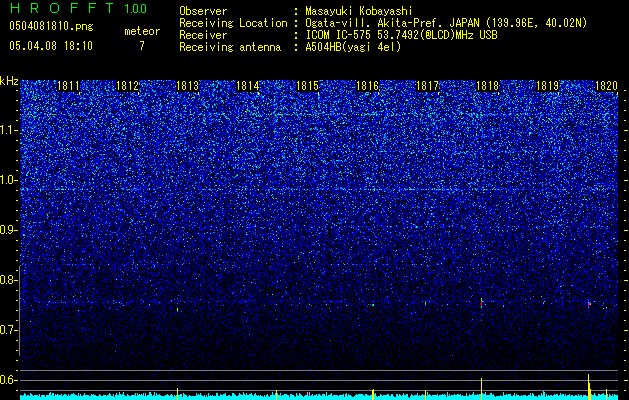Select the Ogata-vill. Akita-Pref. JAPAN location text
Screen dimensions: 629x400
[446, 23]
